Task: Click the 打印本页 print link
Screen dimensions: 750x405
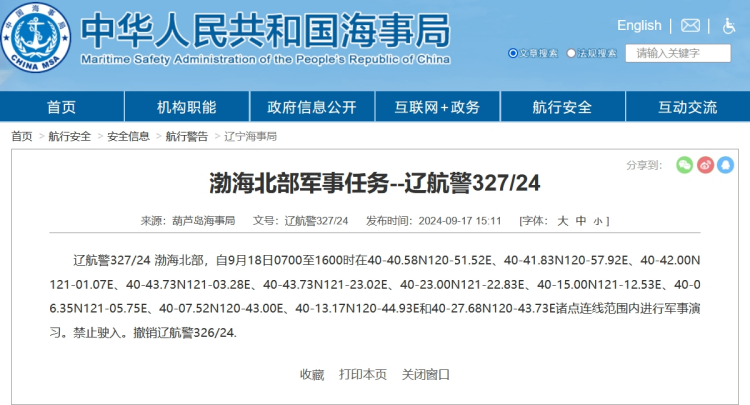Action: (x=363, y=374)
